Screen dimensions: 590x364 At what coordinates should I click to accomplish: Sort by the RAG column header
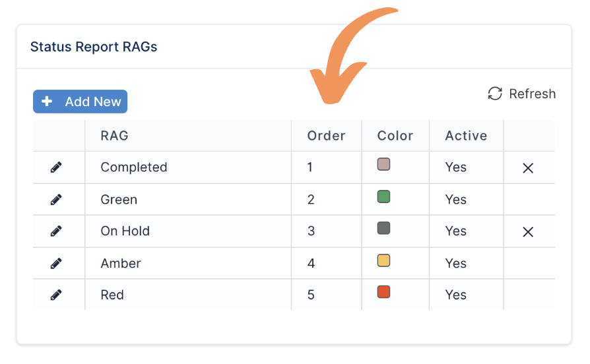[x=114, y=136]
